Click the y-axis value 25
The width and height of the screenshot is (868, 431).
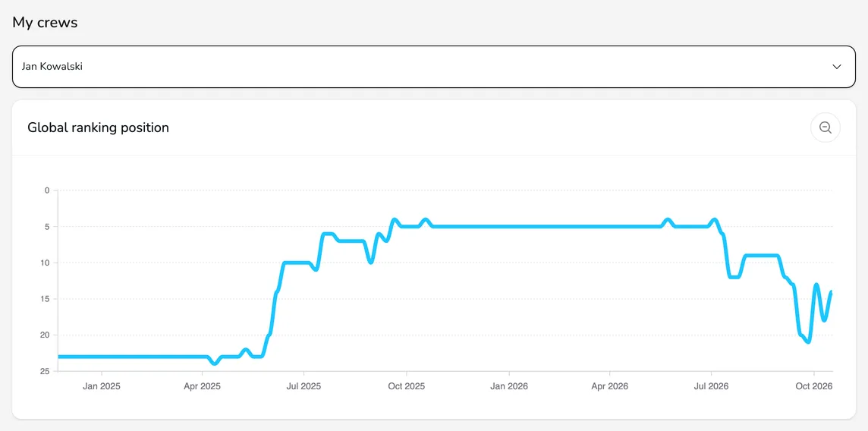point(46,371)
